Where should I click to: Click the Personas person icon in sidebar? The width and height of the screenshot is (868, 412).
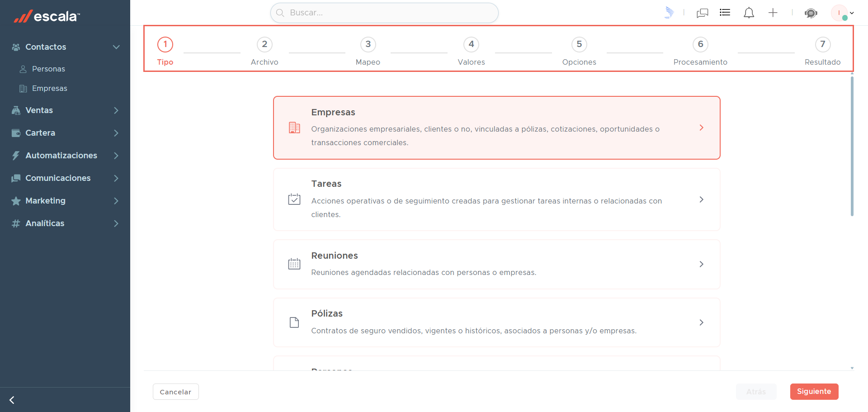tap(23, 69)
